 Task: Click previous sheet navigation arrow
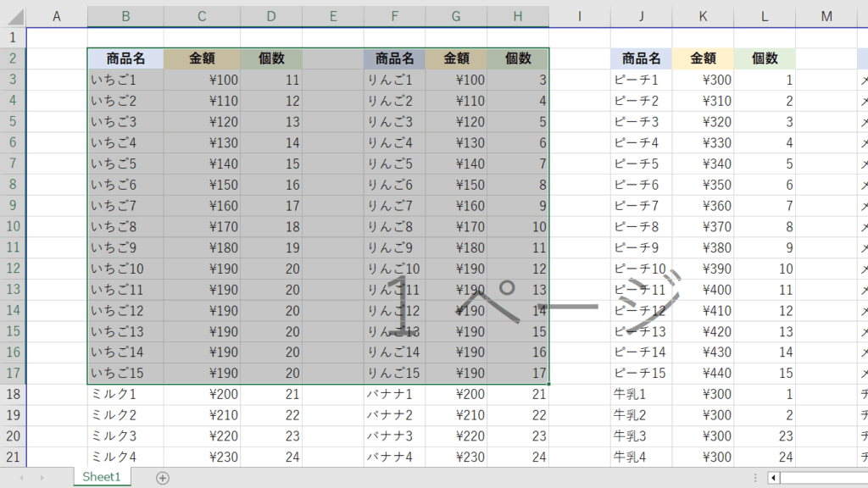pyautogui.click(x=21, y=478)
